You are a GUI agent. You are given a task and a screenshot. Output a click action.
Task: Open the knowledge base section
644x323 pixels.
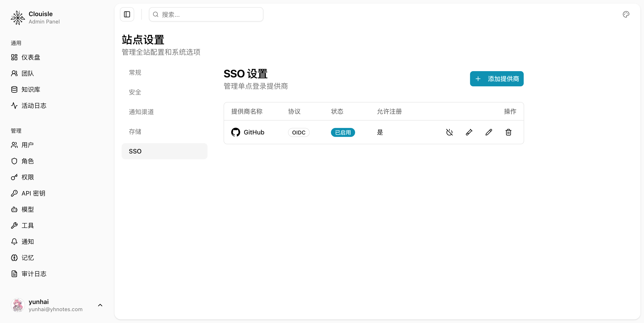tap(30, 89)
